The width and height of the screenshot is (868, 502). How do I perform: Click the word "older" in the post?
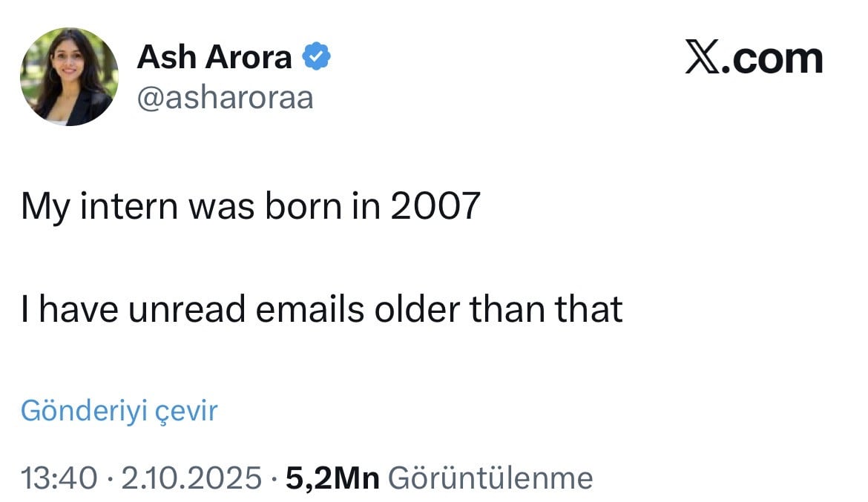click(x=417, y=309)
